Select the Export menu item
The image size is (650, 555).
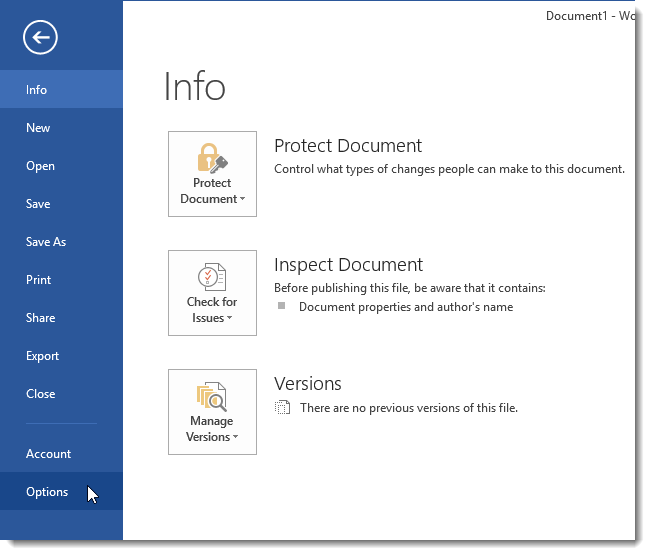(x=61, y=356)
